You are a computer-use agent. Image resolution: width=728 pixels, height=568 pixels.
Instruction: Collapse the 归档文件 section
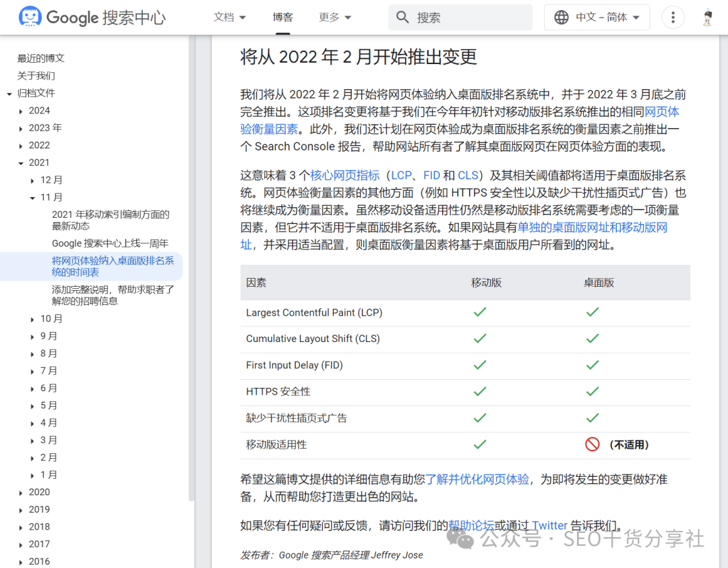click(x=9, y=93)
